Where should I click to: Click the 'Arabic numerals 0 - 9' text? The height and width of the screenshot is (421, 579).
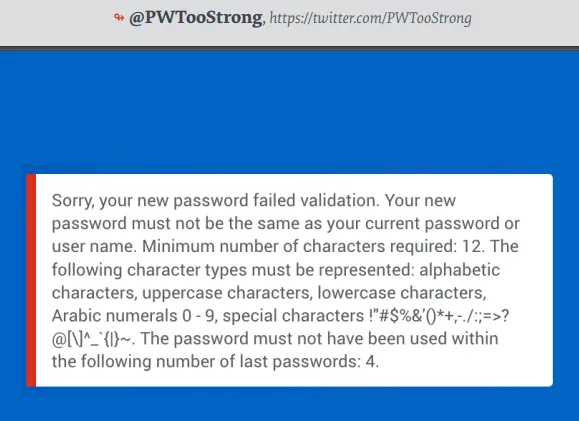133,316
